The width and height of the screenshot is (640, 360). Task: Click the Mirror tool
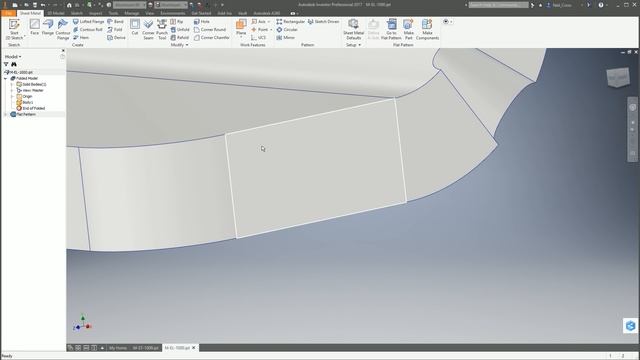(285, 38)
